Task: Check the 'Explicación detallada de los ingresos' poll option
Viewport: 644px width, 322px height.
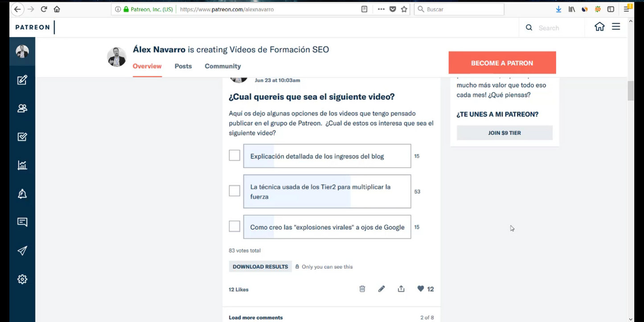Action: (x=234, y=155)
